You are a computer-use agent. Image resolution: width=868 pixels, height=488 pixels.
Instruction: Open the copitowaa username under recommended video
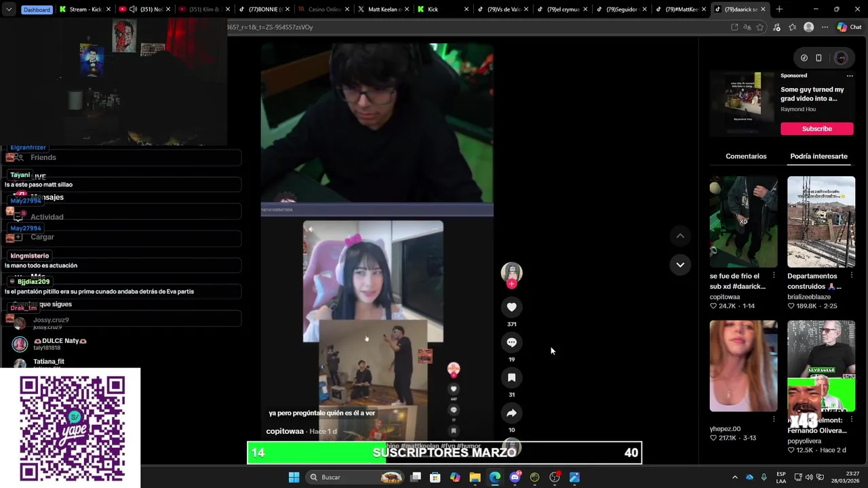pos(725,297)
